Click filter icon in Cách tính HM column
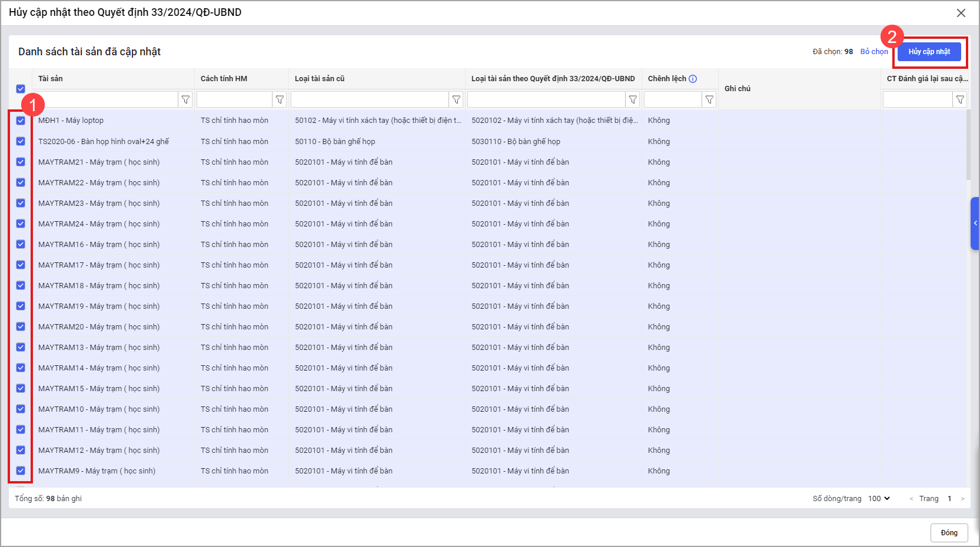The width and height of the screenshot is (980, 547). (x=280, y=100)
